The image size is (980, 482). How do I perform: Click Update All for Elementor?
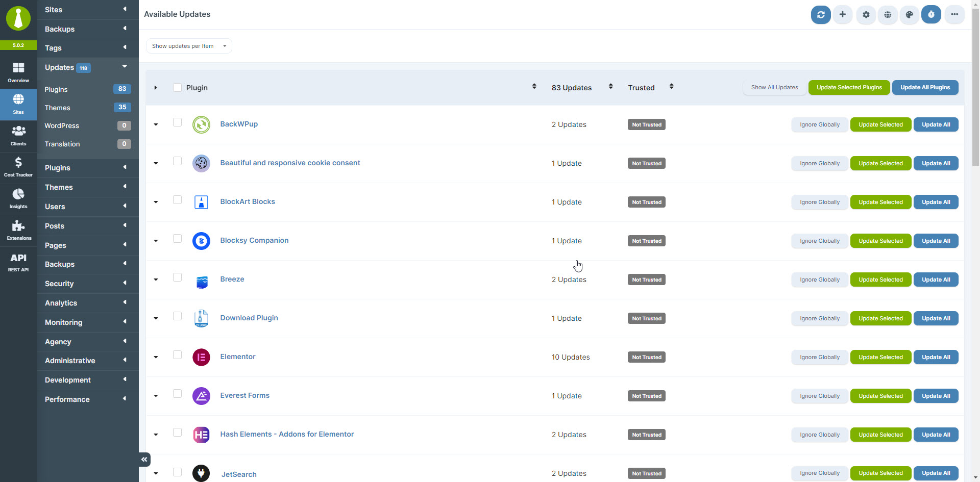(936, 357)
